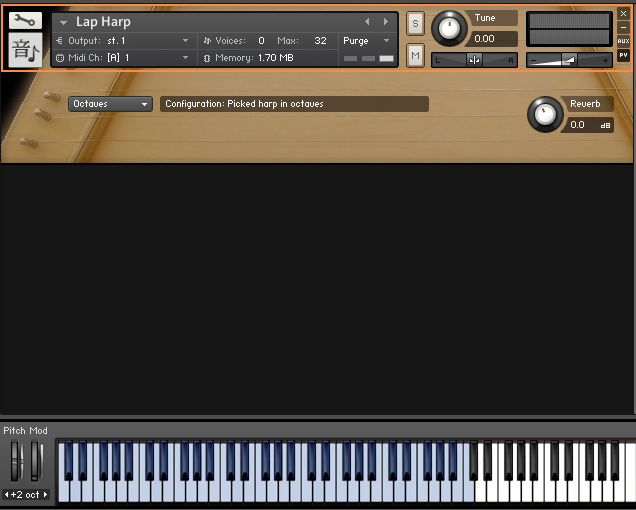The height and width of the screenshot is (510, 636).
Task: Click the instrument volume slider
Action: point(569,60)
